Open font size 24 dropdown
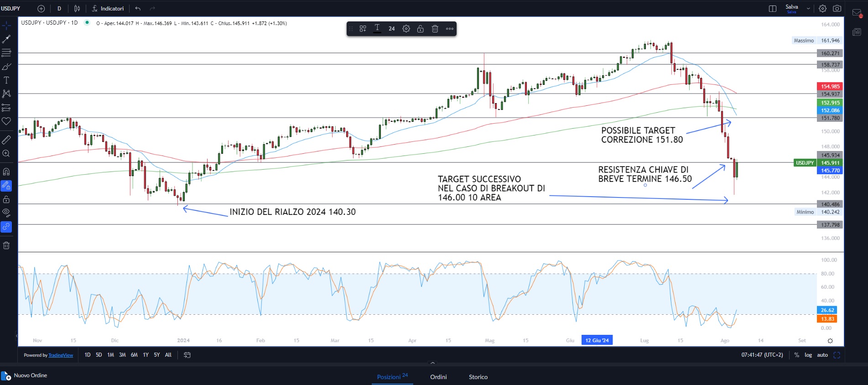This screenshot has width=868, height=385. [391, 29]
